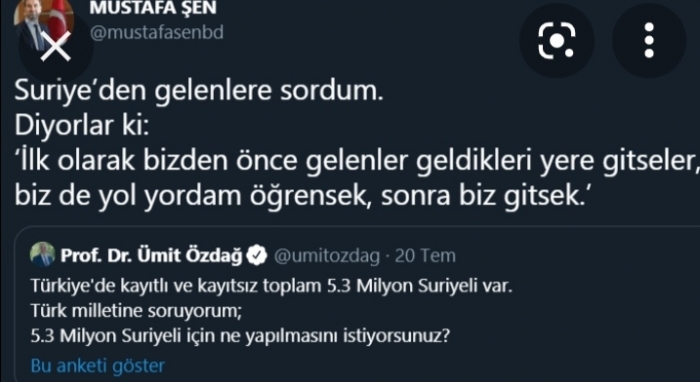Open the @umitozdag handle

click(327, 256)
